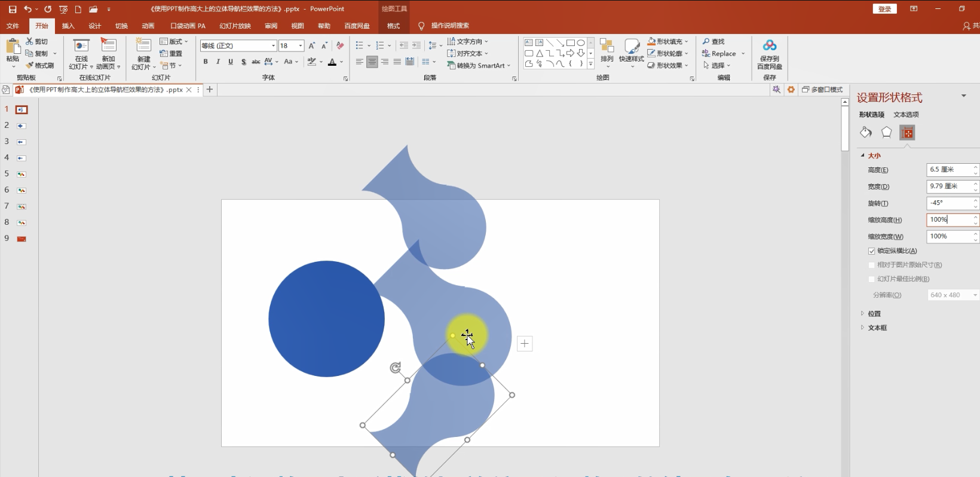This screenshot has height=477, width=980.
Task: Switch to Text Options (文本选项) tab
Action: point(906,115)
